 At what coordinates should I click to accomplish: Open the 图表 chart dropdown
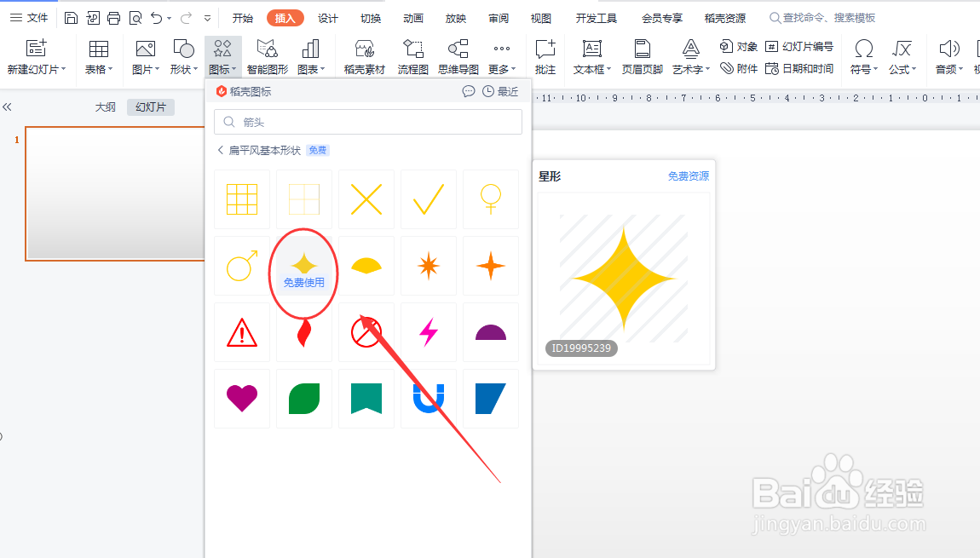tap(311, 56)
